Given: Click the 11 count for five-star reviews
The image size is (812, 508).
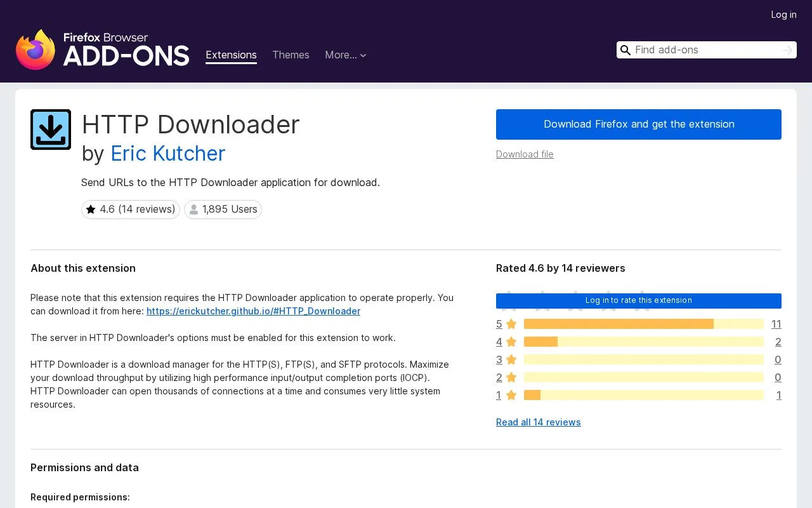Looking at the screenshot, I should tap(776, 324).
